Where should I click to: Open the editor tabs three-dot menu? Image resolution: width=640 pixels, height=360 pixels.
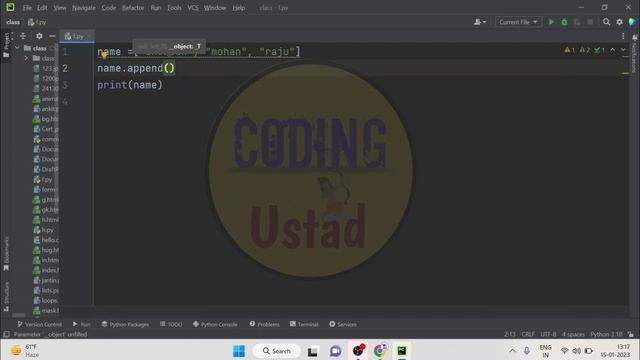pyautogui.click(x=623, y=36)
